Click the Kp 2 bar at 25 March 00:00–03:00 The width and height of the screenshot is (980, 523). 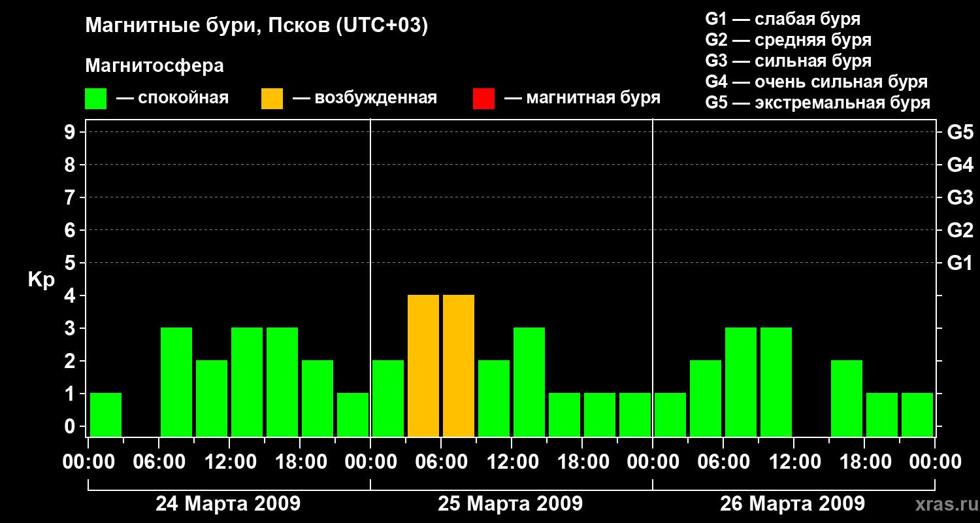(x=388, y=399)
